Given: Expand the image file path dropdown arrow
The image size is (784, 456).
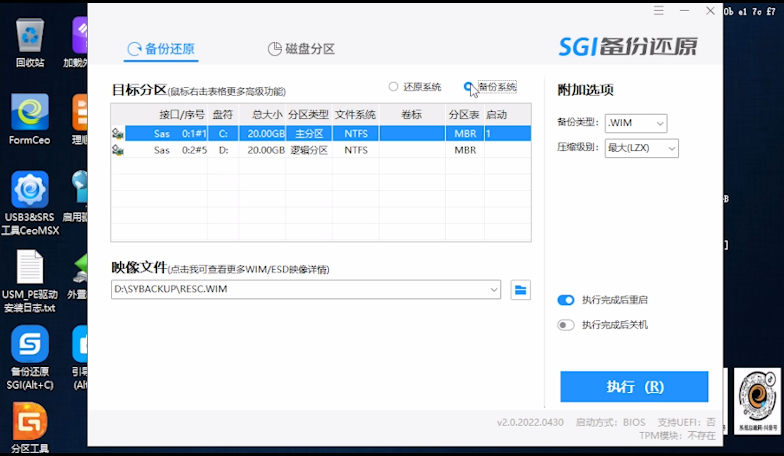Looking at the screenshot, I should [x=494, y=290].
